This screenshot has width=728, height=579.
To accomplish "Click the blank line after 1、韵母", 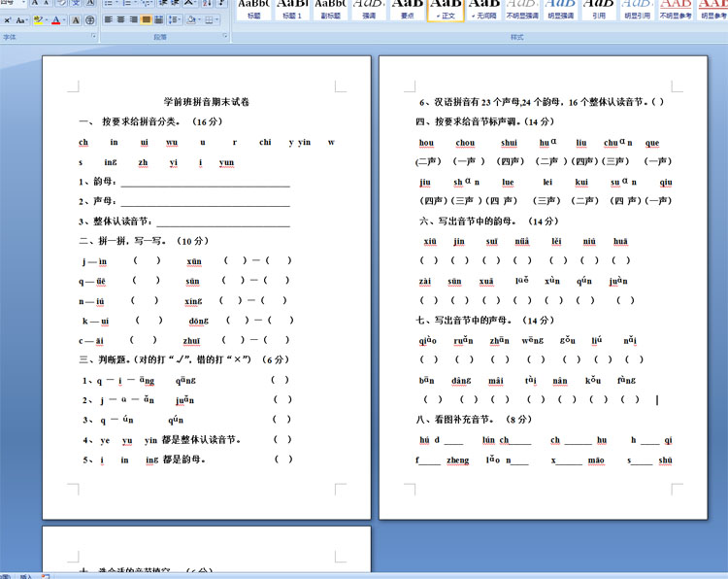I will coord(205,183).
